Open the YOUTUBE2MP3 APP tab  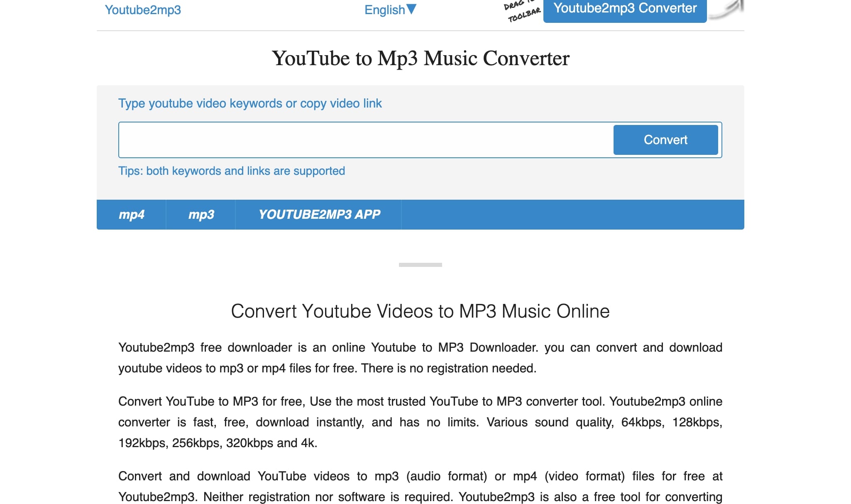click(319, 214)
